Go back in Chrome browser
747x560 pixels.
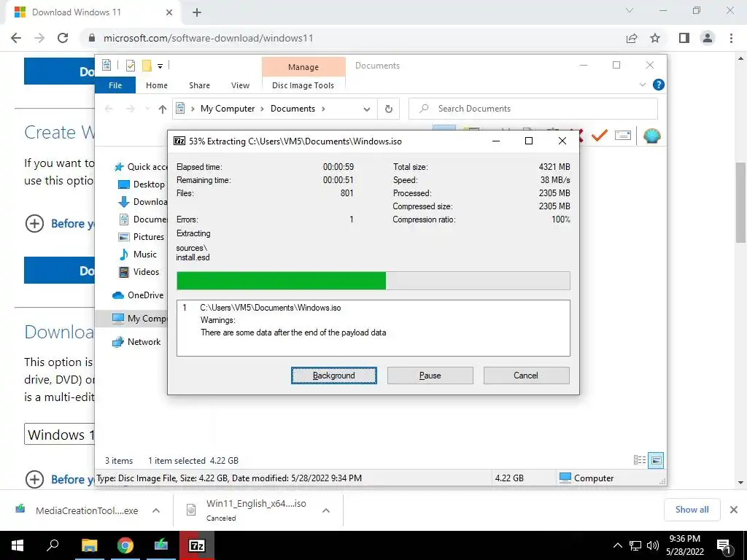[16, 38]
